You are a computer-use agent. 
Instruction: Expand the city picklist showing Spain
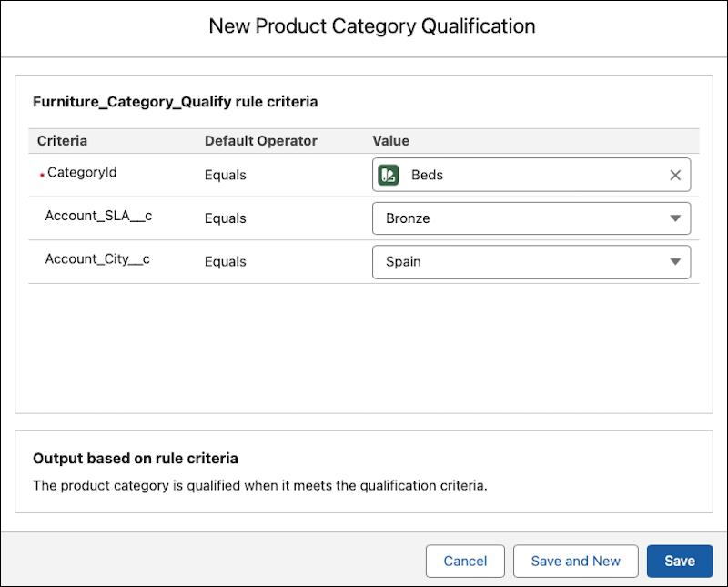(x=677, y=262)
